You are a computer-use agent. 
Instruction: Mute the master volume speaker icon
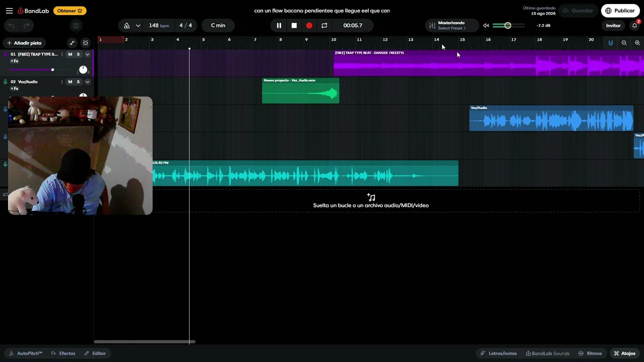pyautogui.click(x=486, y=26)
